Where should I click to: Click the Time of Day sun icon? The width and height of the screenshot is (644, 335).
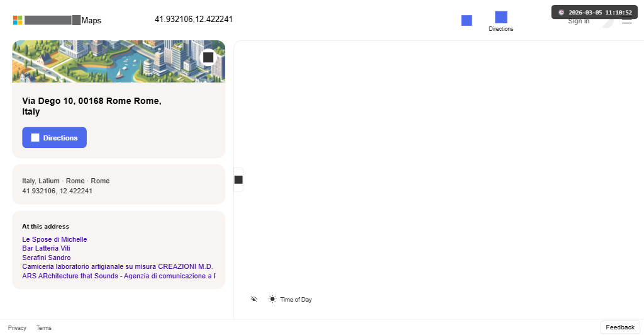click(x=272, y=299)
